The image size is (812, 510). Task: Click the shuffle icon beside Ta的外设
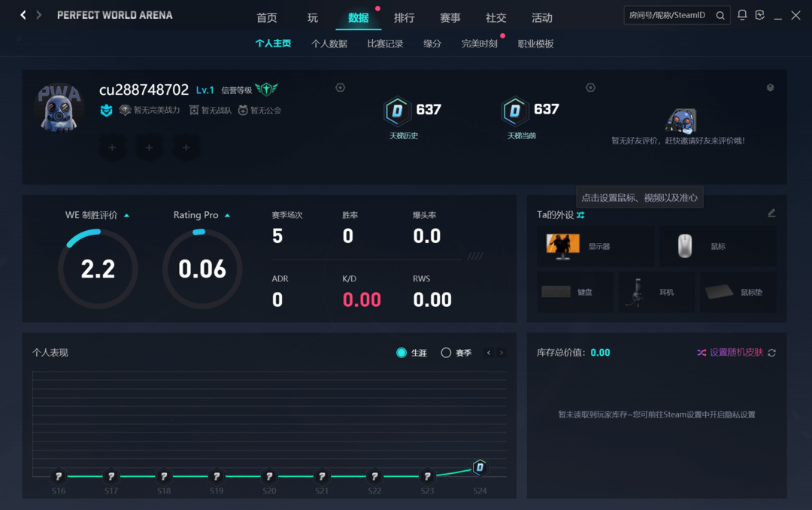pyautogui.click(x=580, y=215)
